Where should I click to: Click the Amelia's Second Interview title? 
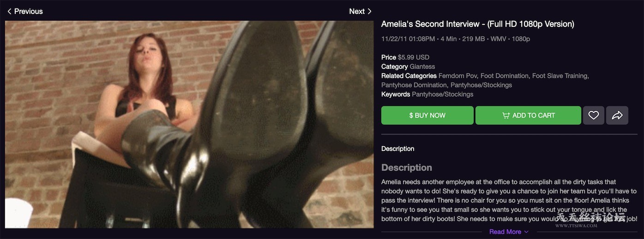click(478, 24)
